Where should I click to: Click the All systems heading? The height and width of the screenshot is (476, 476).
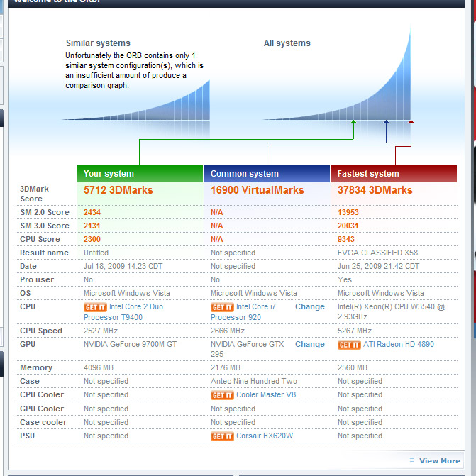click(x=287, y=43)
